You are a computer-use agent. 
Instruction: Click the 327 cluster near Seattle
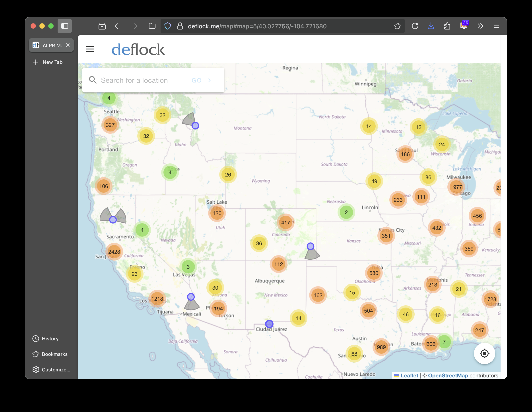pyautogui.click(x=110, y=125)
